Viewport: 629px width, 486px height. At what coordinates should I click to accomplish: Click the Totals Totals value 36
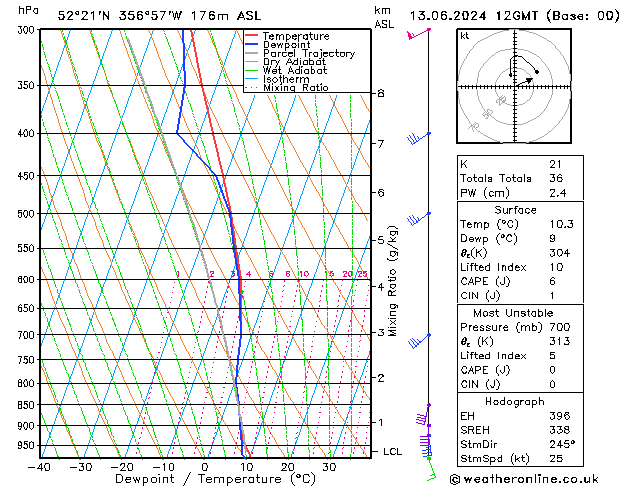556,178
